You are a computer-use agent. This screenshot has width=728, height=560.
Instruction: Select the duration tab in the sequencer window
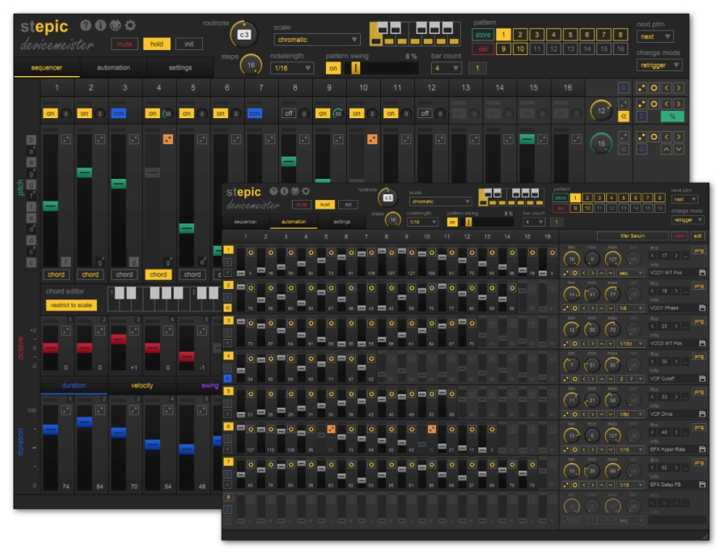pyautogui.click(x=74, y=385)
